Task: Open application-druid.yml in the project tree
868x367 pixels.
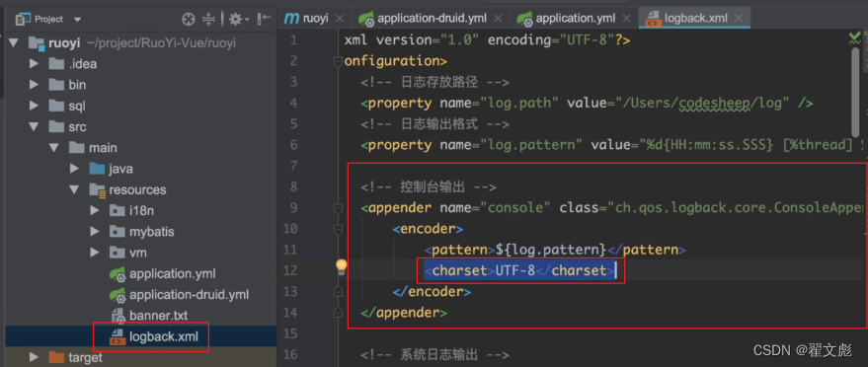Action: pyautogui.click(x=180, y=295)
